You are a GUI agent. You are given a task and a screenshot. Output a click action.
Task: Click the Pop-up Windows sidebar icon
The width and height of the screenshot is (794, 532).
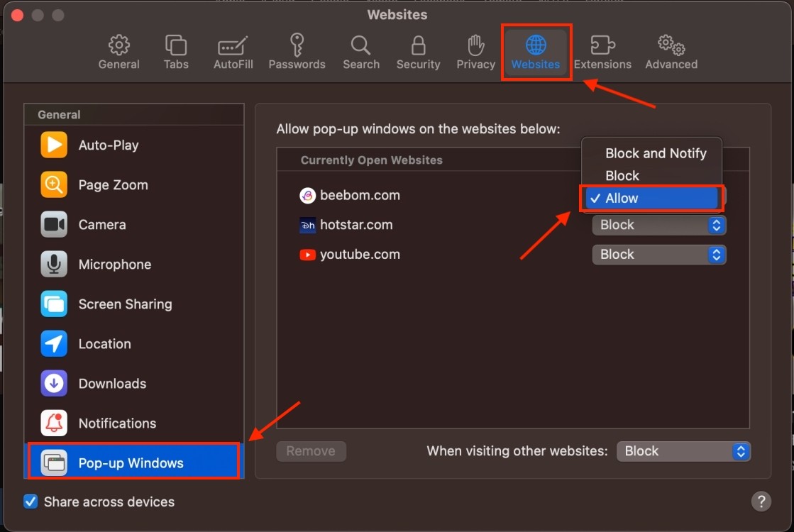[54, 462]
